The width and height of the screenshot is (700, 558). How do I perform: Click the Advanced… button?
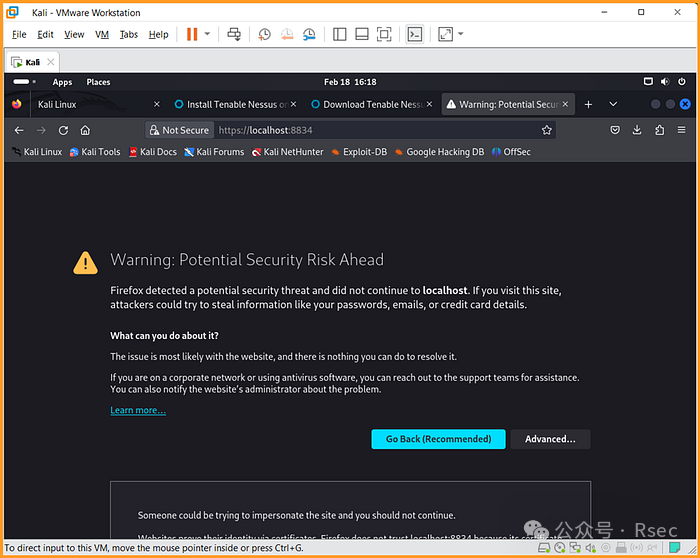pos(550,439)
